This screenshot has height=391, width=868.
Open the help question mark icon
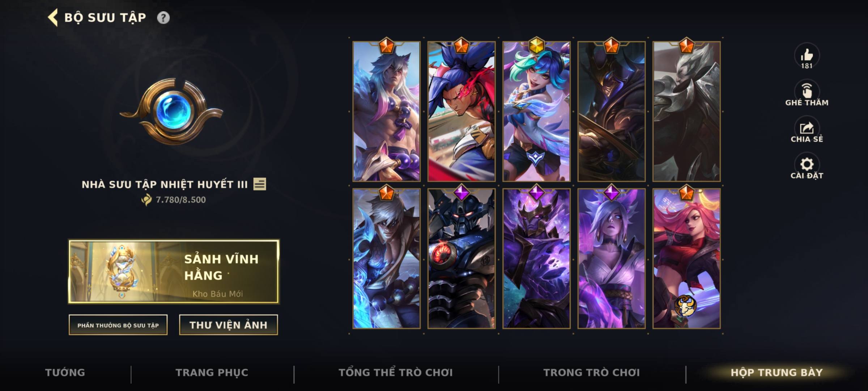tap(163, 18)
